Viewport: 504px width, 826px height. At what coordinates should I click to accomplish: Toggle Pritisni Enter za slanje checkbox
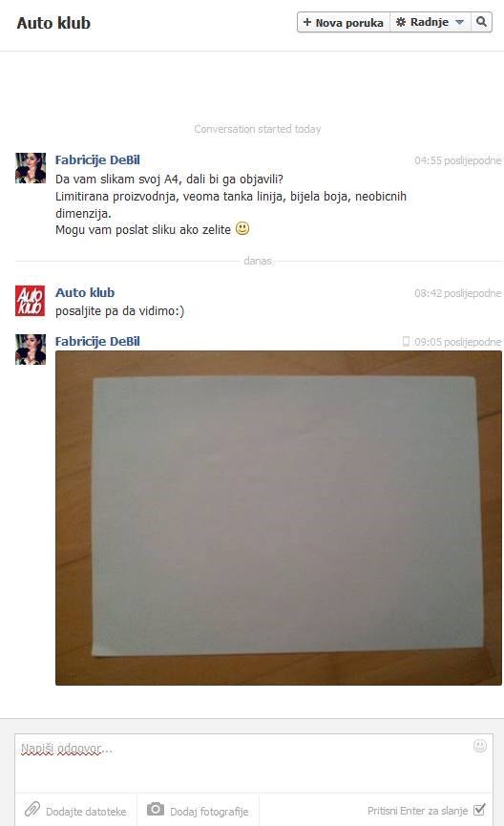tap(479, 810)
